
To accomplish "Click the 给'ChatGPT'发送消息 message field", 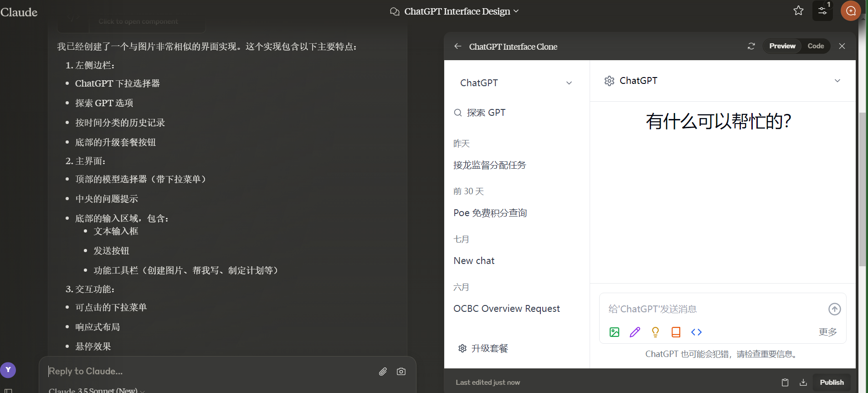I will [x=713, y=309].
